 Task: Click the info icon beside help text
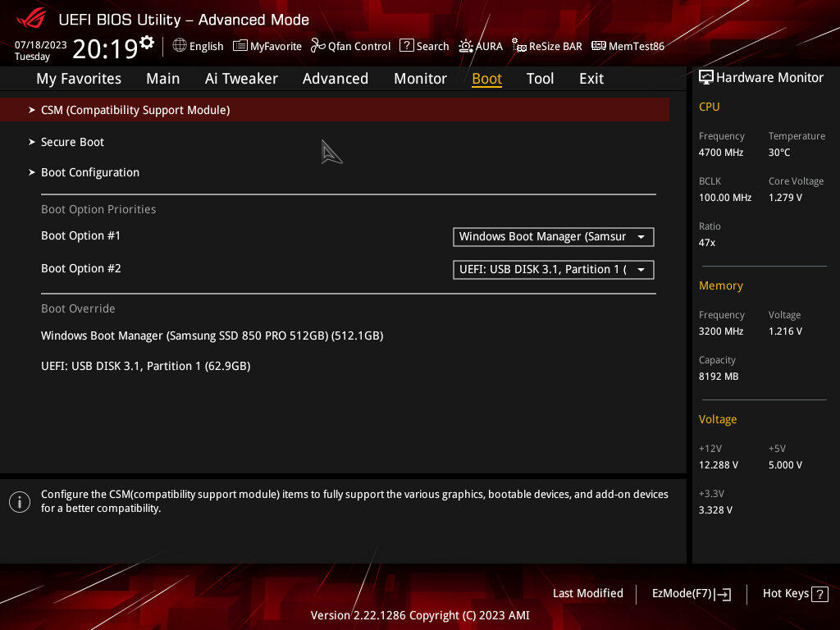(20, 502)
